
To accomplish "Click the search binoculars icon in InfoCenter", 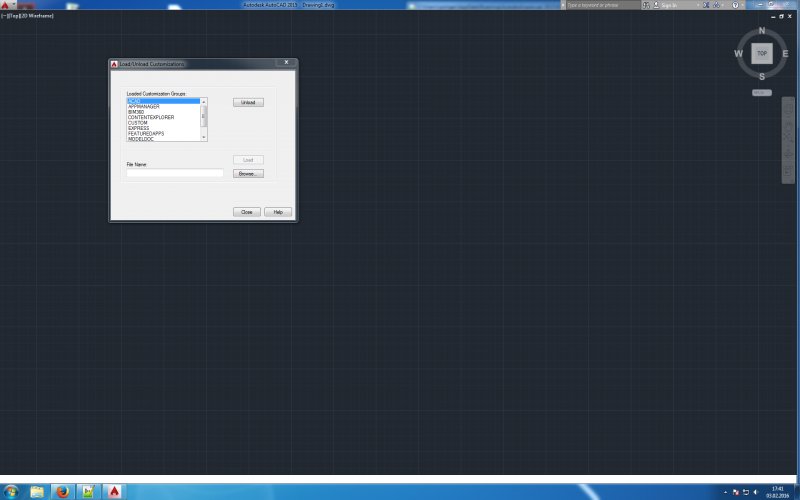I will 646,5.
